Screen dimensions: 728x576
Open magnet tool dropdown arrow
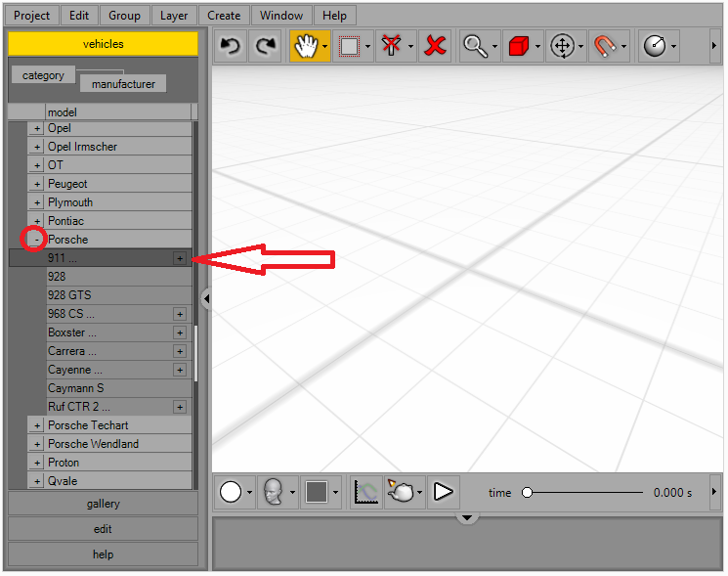pyautogui.click(x=623, y=46)
